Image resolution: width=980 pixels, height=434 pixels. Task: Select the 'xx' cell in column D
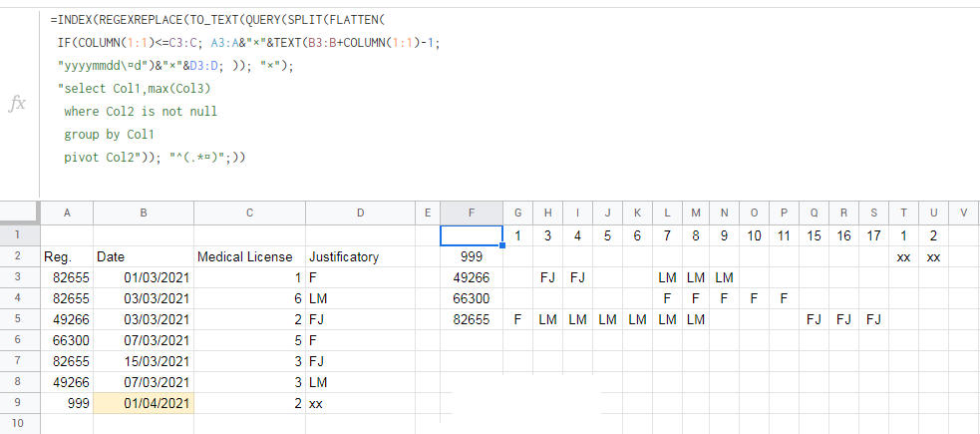coord(361,403)
